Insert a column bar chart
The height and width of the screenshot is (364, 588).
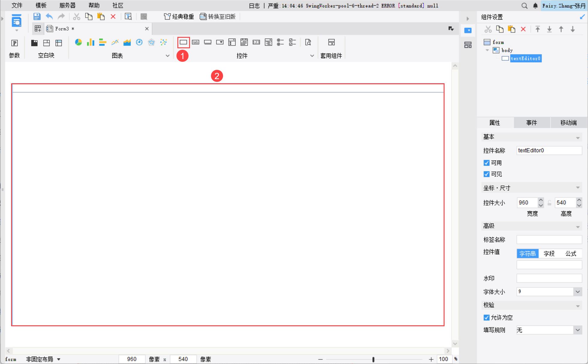tap(90, 42)
